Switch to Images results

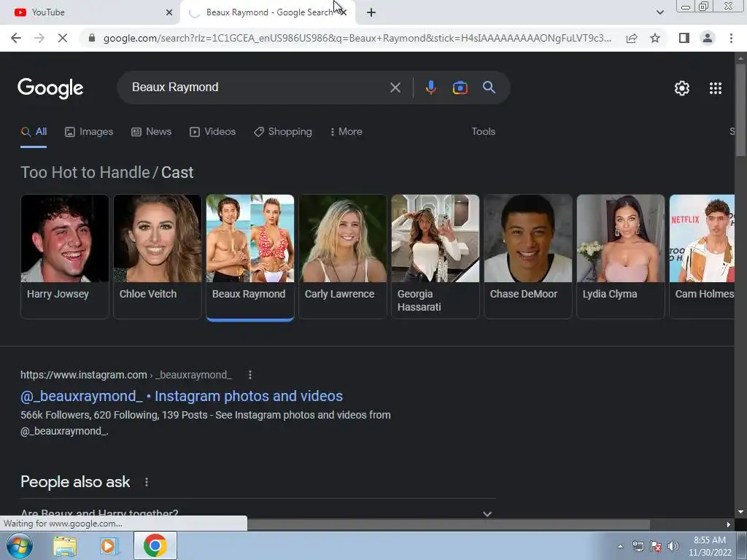click(x=89, y=132)
